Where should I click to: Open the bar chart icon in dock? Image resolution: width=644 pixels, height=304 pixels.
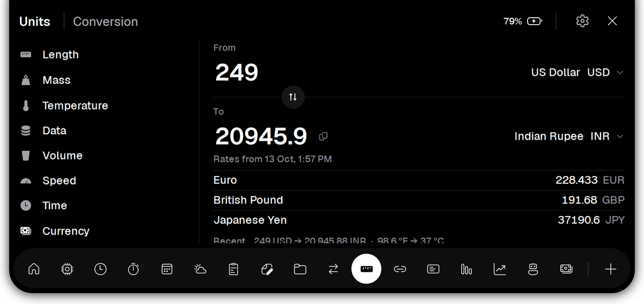tap(466, 269)
